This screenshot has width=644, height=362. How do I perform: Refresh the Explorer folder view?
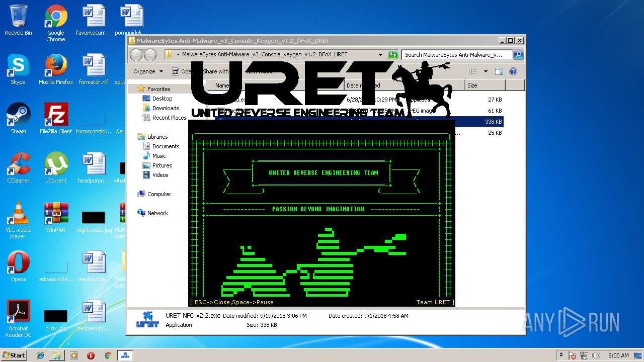[393, 55]
